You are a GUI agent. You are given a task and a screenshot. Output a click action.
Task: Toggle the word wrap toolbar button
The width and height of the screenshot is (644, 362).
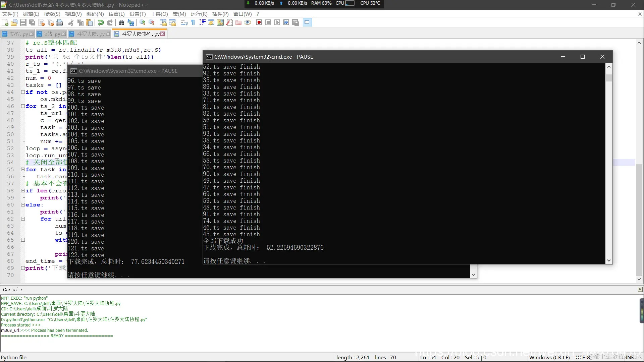pyautogui.click(x=184, y=22)
